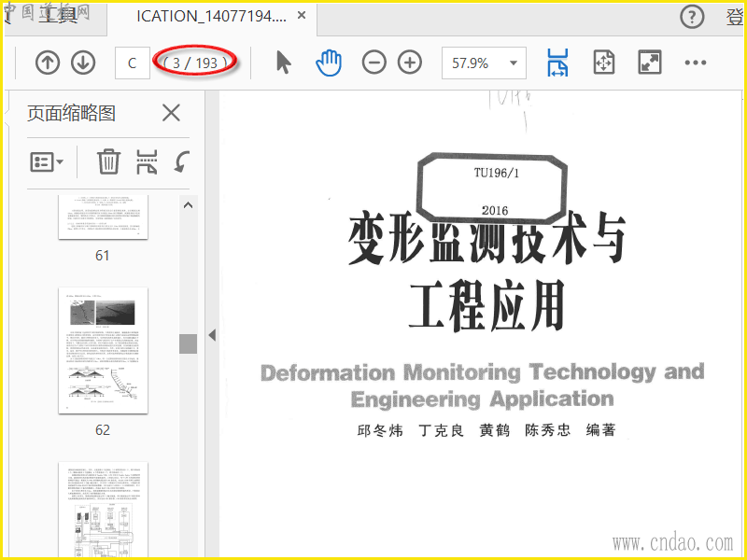This screenshot has width=747, height=560.
Task: Delete selected pages with trash icon
Action: pos(108,161)
